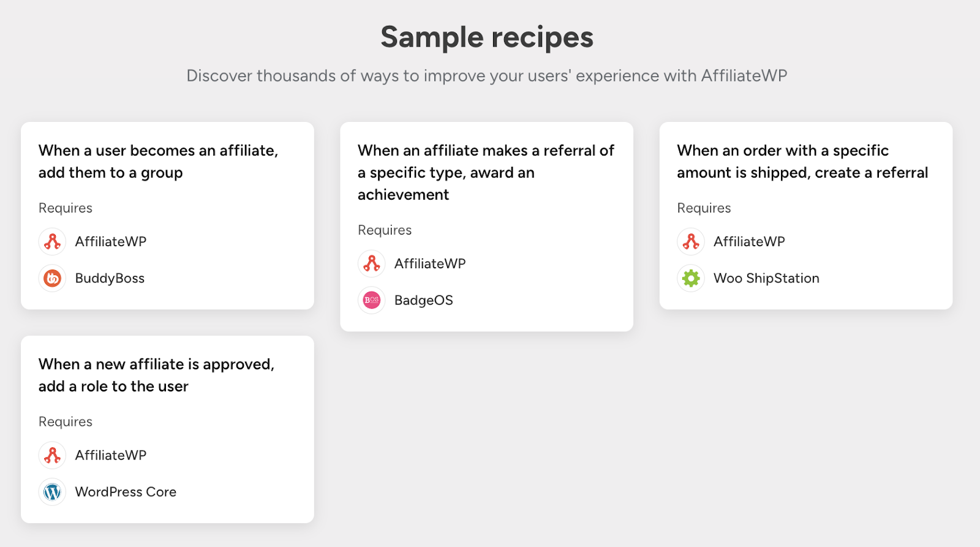
Task: Select the Woo ShipStation integration label
Action: [766, 279]
